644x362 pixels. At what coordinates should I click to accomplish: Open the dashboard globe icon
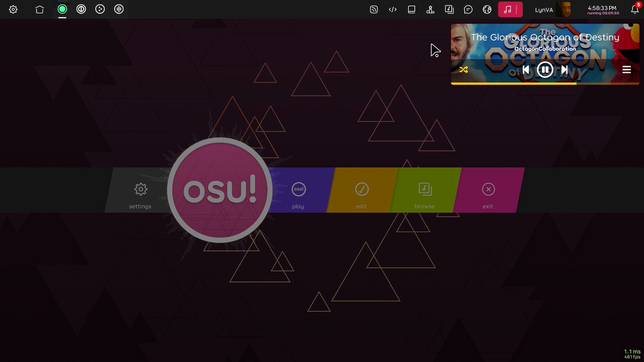pyautogui.click(x=487, y=9)
